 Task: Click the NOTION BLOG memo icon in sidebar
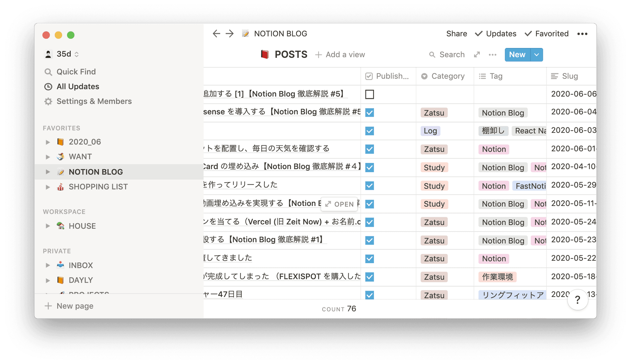(60, 172)
